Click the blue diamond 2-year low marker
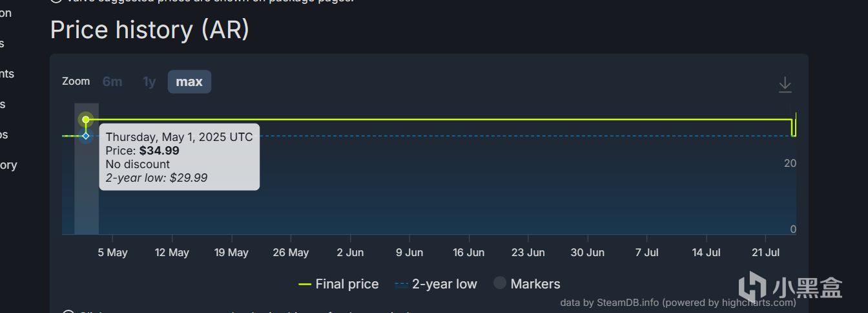 click(86, 136)
